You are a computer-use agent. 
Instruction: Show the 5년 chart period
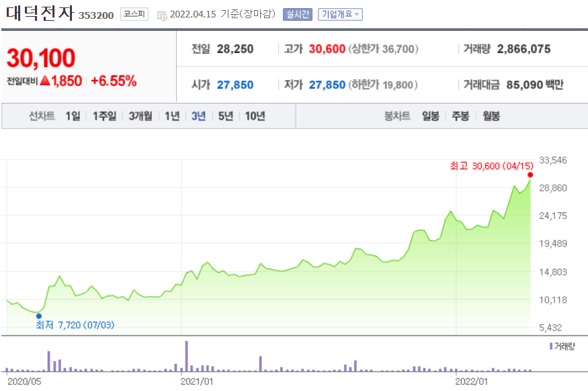click(225, 116)
